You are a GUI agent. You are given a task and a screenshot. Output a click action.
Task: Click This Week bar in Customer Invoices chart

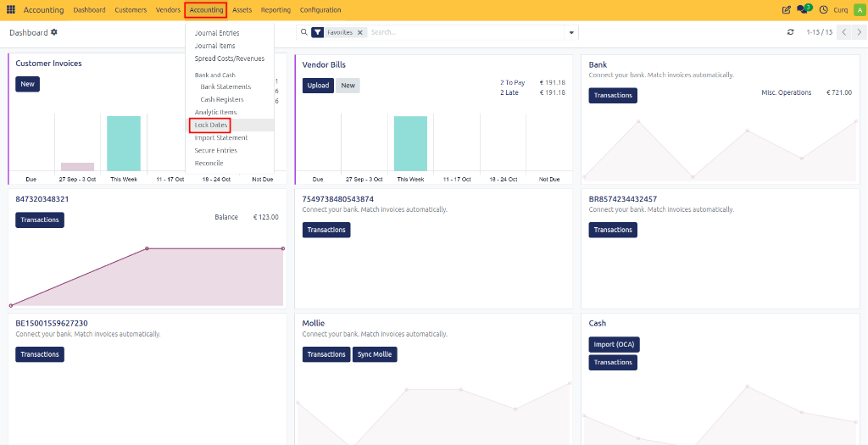coord(124,143)
